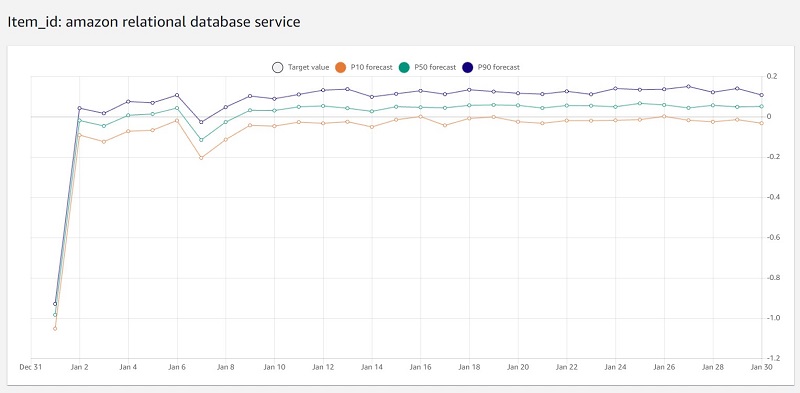Click the orange P10 legend swatch
The image size is (800, 393).
tap(340, 67)
